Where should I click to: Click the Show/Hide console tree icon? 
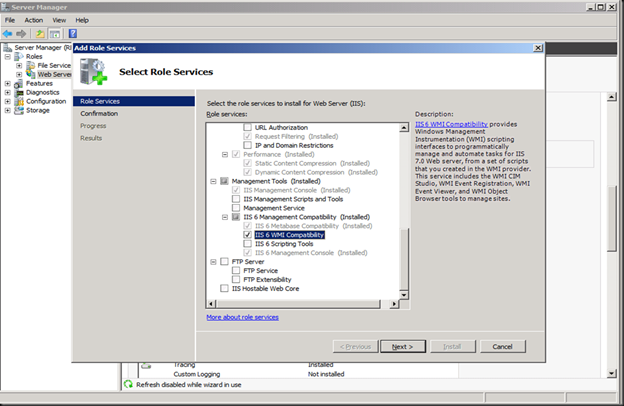coord(55,34)
